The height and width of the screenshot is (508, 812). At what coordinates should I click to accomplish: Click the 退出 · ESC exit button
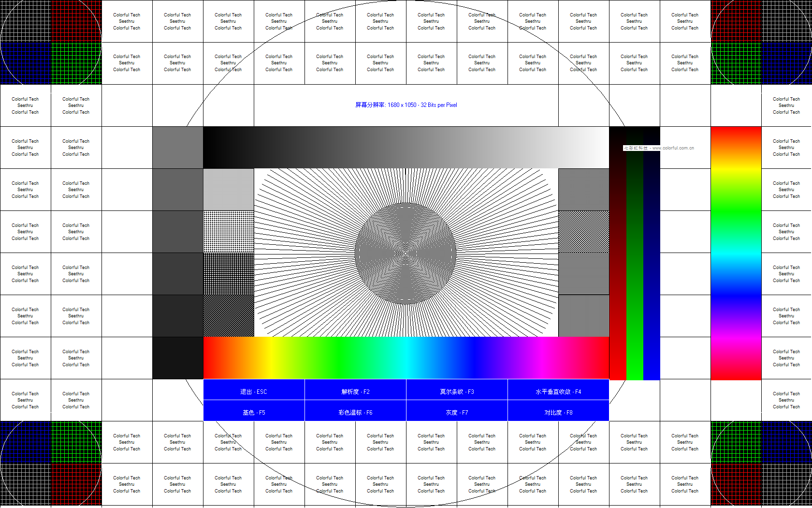coord(254,391)
